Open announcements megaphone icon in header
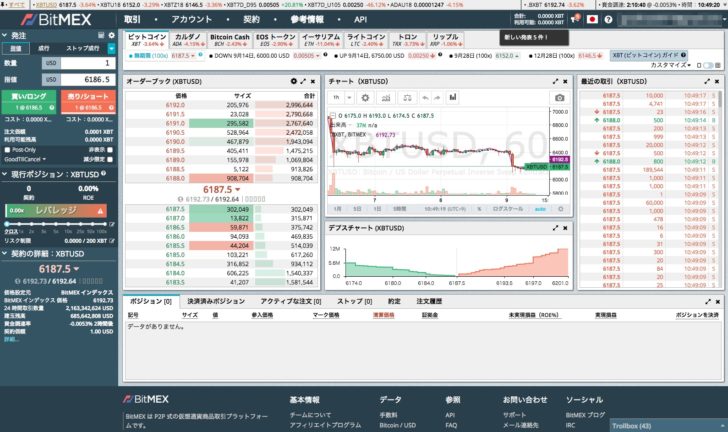 [x=576, y=19]
